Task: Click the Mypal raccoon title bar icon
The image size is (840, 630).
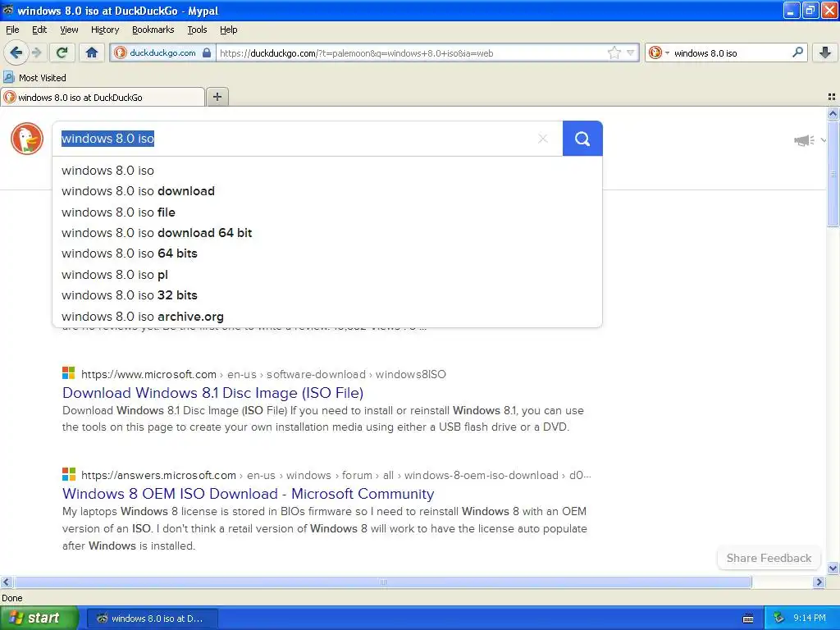Action: [x=8, y=10]
